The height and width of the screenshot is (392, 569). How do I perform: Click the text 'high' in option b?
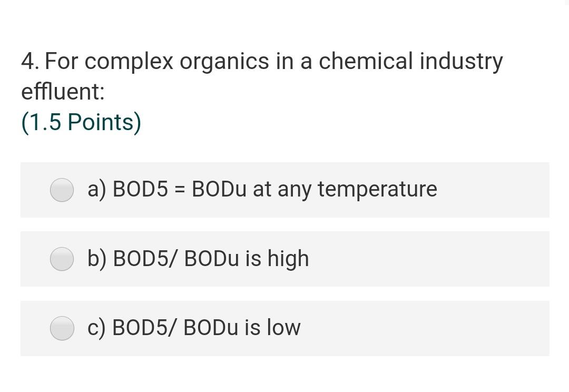pyautogui.click(x=289, y=259)
